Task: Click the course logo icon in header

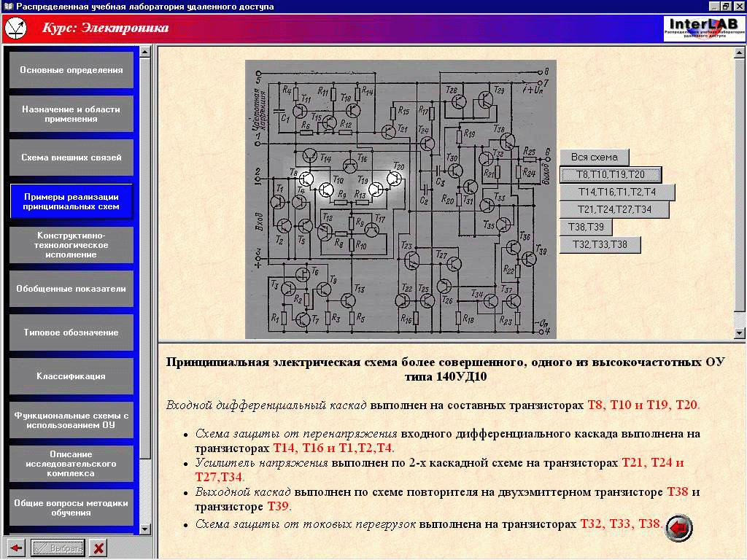Action: (x=16, y=28)
